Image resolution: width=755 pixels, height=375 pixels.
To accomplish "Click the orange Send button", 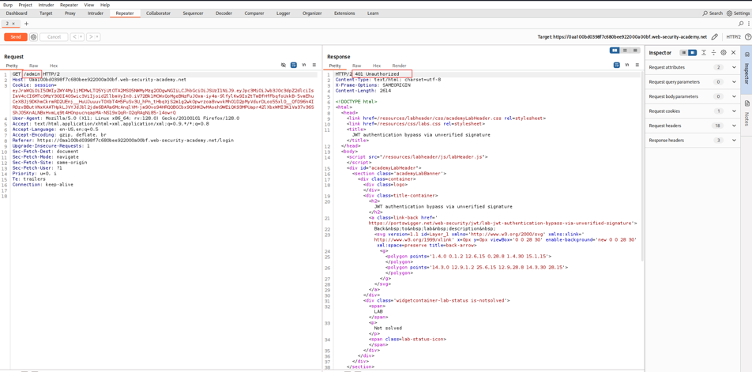I will click(x=15, y=37).
